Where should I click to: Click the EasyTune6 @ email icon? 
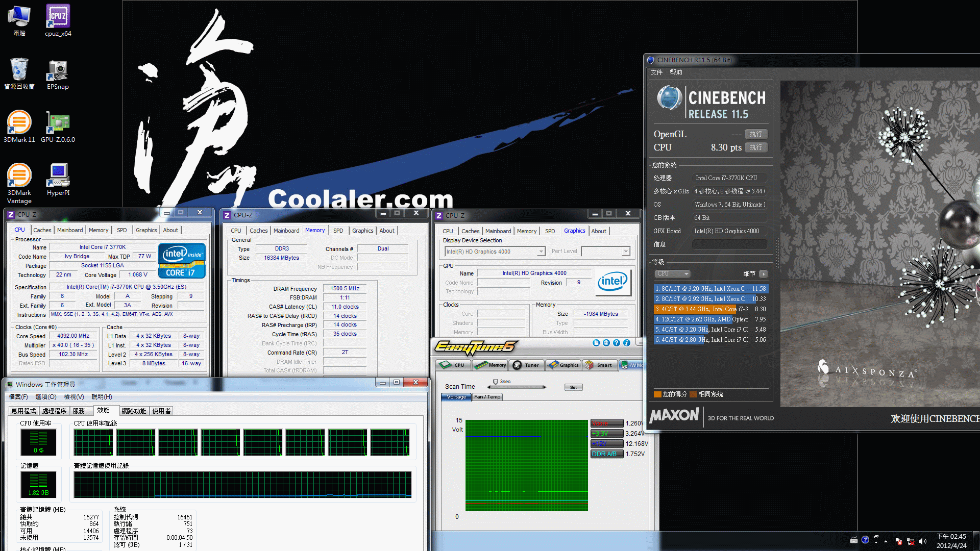[606, 343]
